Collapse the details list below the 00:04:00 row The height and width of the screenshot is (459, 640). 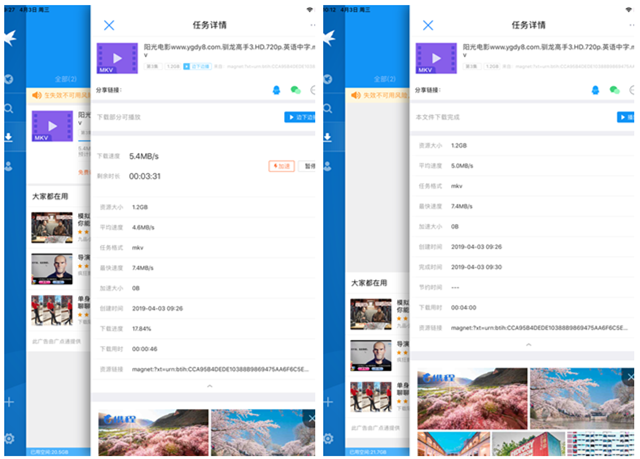click(529, 345)
